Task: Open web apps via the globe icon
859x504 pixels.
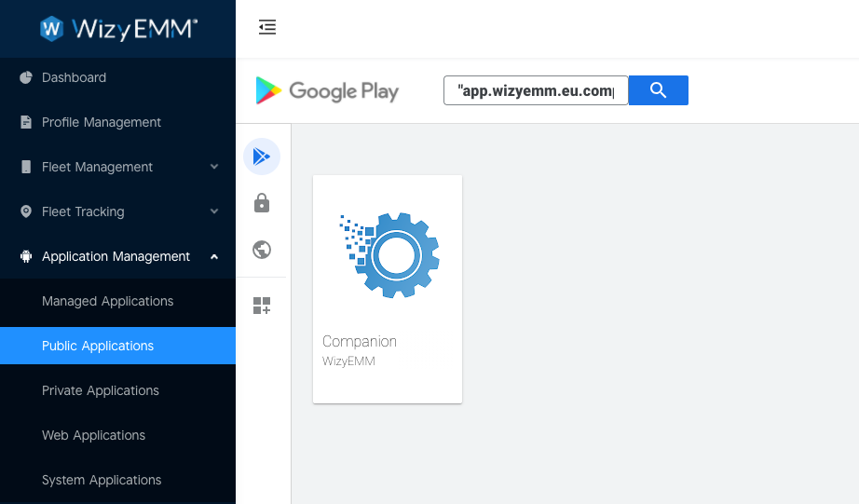Action: tap(262, 250)
